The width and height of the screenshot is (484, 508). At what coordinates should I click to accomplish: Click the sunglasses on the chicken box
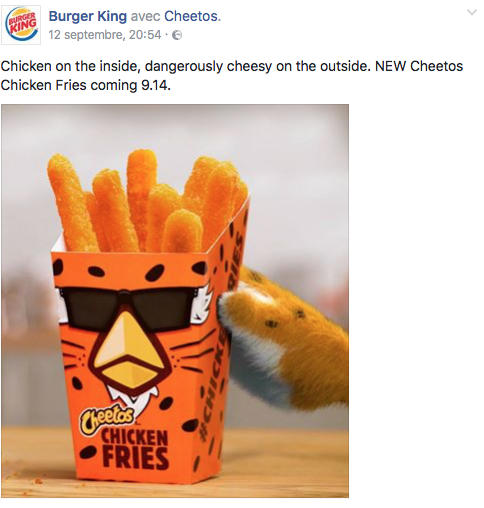click(128, 307)
